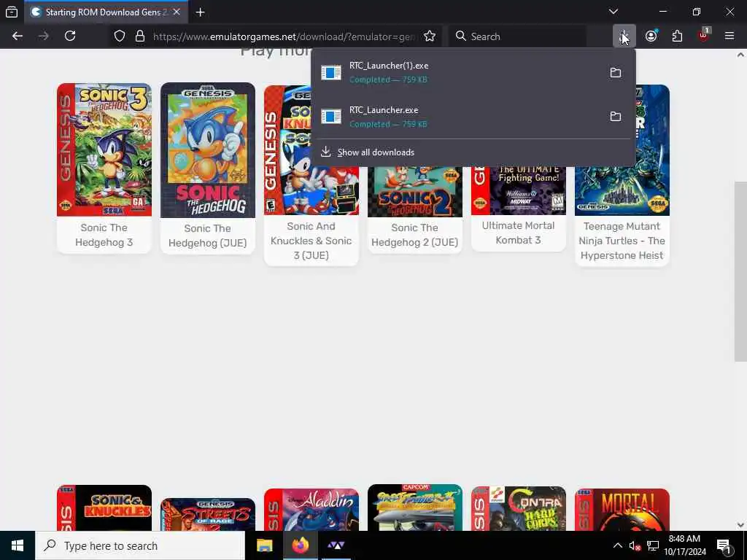
Task: View site security lock information
Action: (x=139, y=36)
